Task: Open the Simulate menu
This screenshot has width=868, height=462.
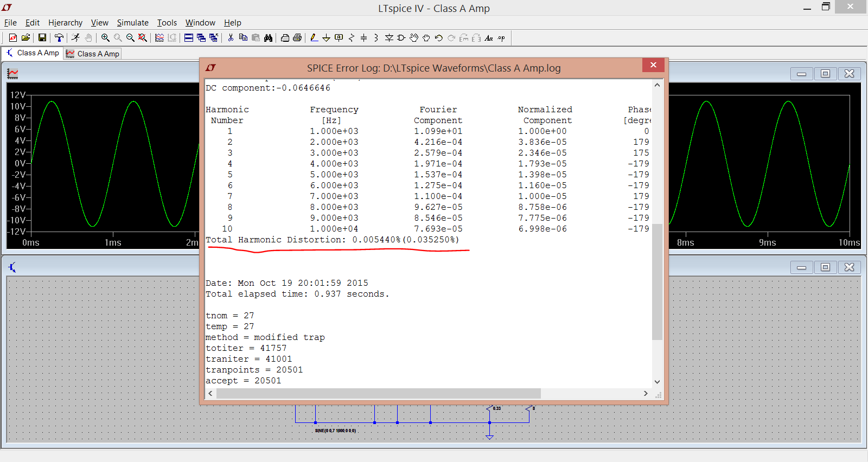Action: 132,23
